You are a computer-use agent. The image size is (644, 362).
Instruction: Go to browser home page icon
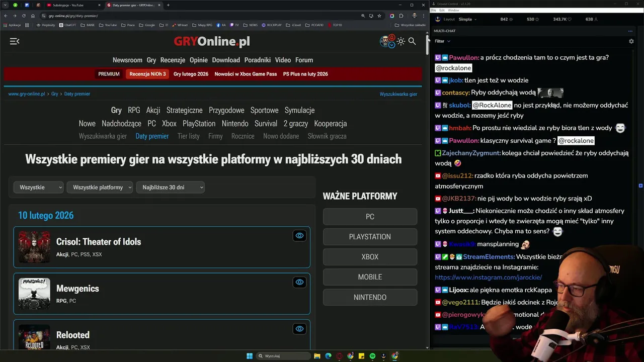(33, 16)
